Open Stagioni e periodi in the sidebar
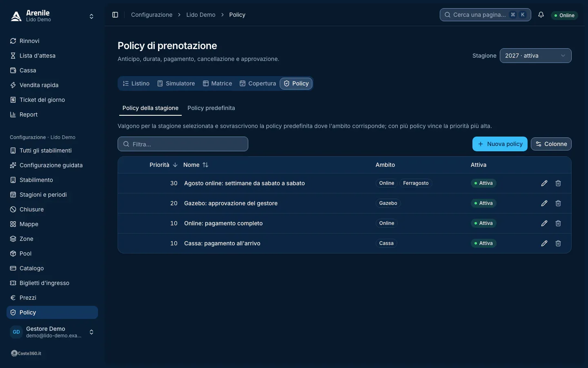Screen dimensions: 588x368 [52, 195]
